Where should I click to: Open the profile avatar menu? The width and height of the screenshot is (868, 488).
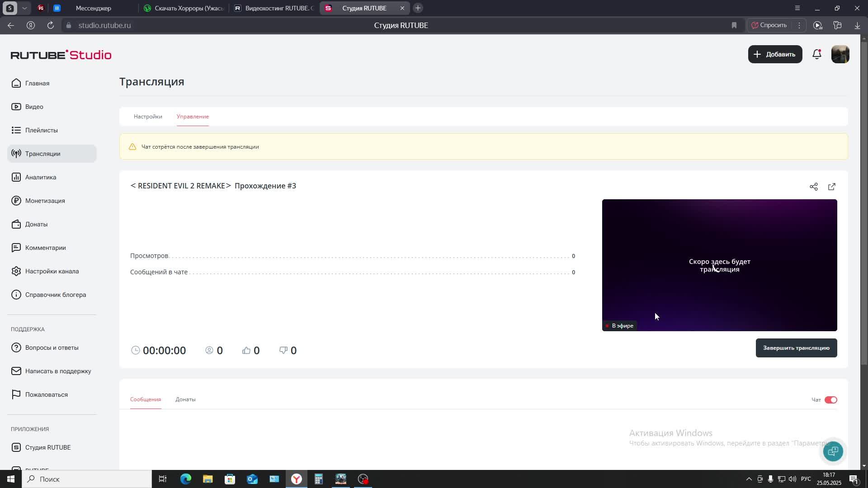840,54
